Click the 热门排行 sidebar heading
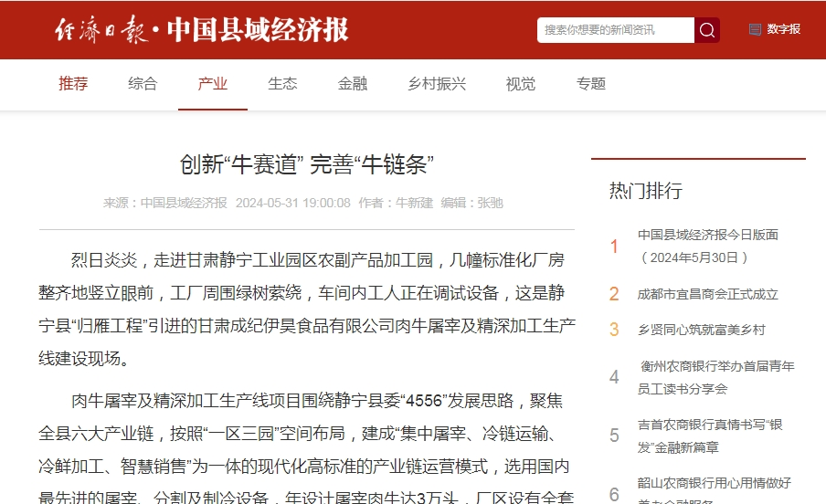Viewport: 826px width, 504px height. [x=646, y=190]
